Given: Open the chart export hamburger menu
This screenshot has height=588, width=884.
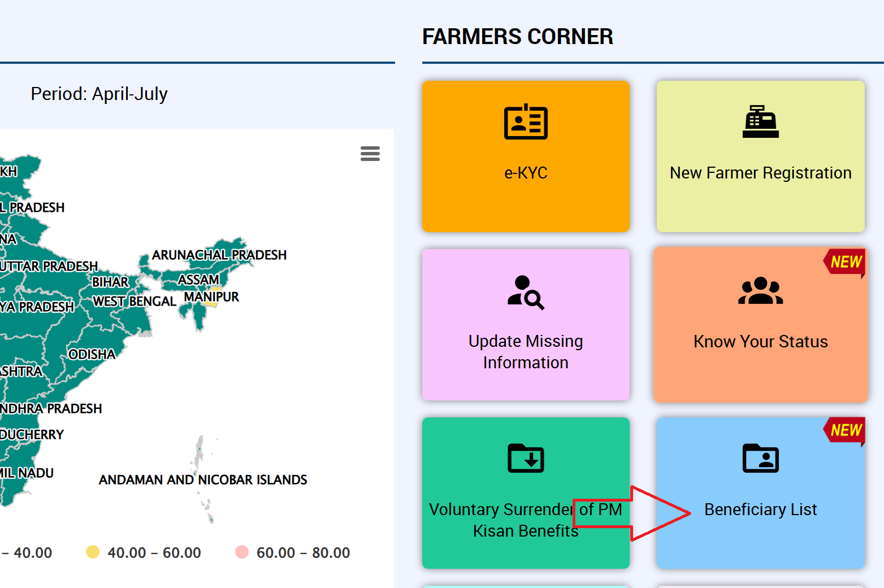Looking at the screenshot, I should point(370,153).
